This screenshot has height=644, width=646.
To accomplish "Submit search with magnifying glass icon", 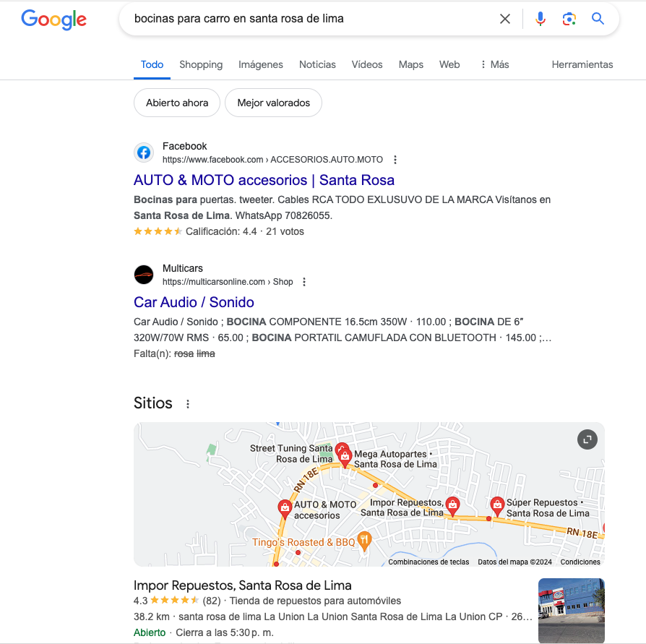I will pos(598,19).
